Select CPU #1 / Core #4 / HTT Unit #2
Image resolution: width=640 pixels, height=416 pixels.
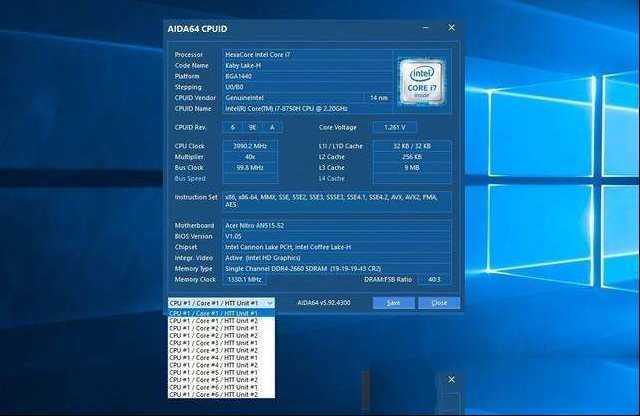(221, 365)
